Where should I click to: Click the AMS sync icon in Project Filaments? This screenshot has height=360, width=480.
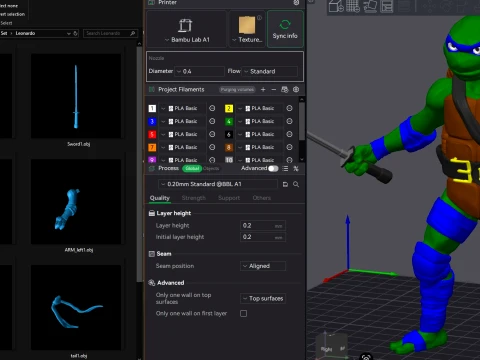285,89
